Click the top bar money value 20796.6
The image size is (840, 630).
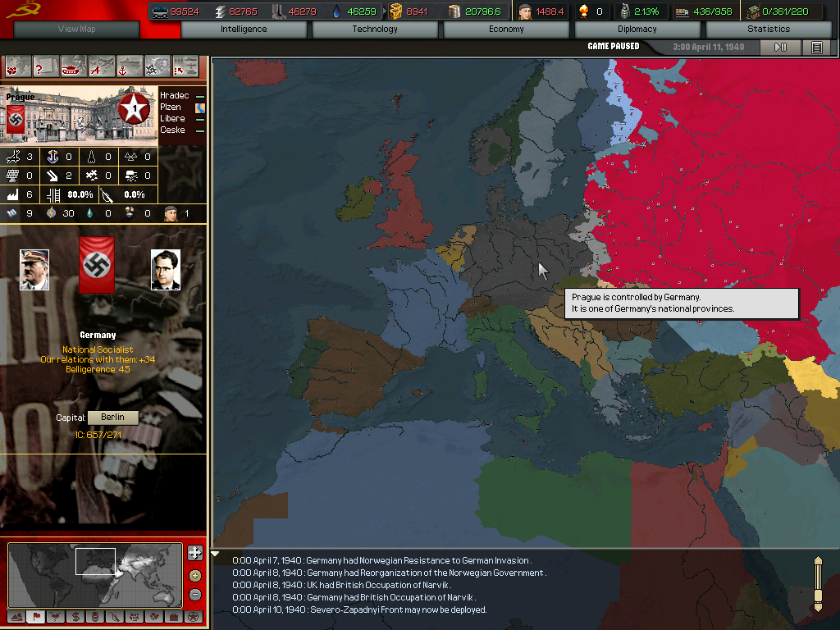click(482, 11)
